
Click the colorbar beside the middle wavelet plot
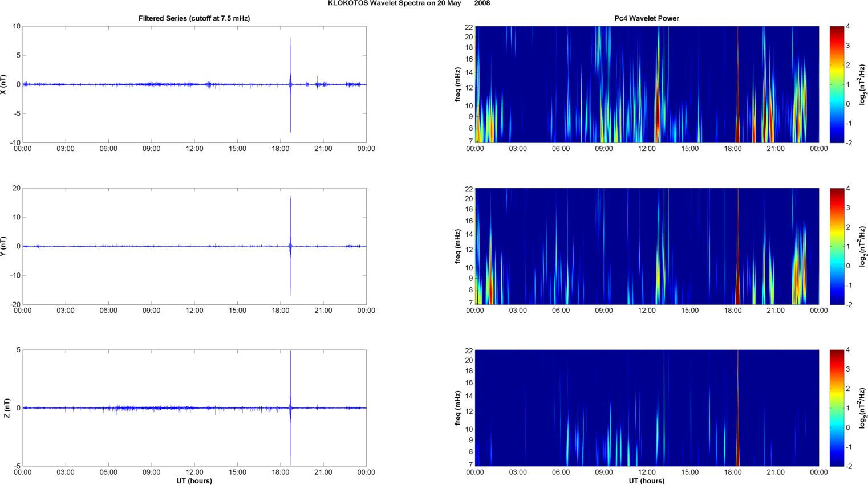pos(836,246)
